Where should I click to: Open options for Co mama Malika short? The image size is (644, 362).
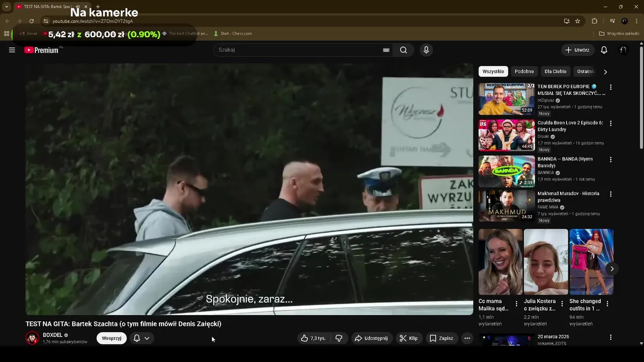point(516,304)
